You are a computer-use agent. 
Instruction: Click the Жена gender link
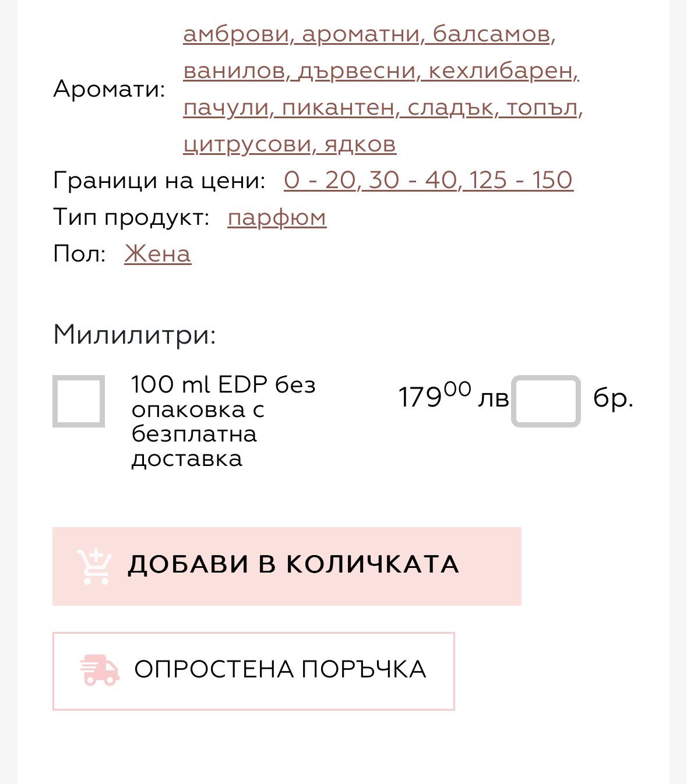coord(157,254)
